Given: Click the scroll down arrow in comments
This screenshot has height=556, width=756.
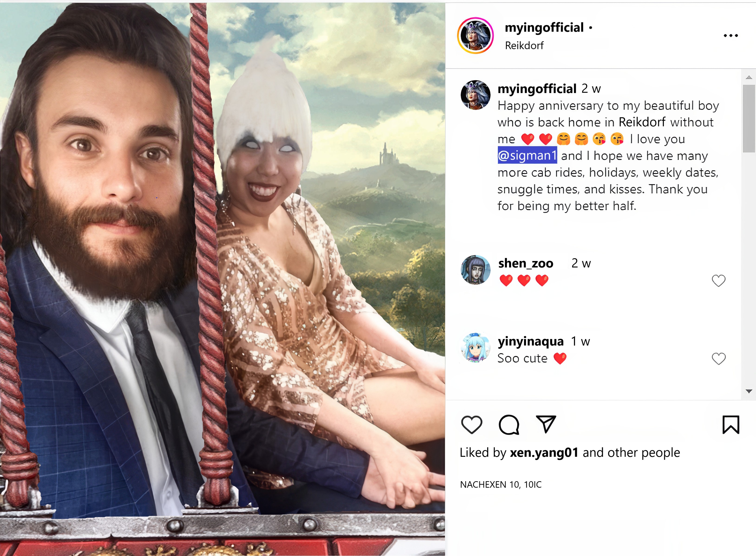Looking at the screenshot, I should click(749, 391).
